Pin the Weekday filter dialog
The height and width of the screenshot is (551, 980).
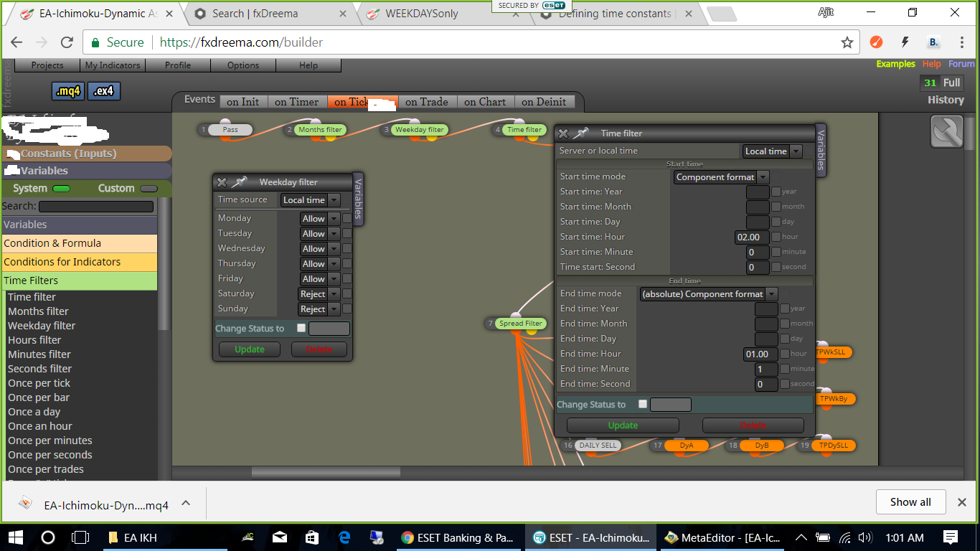(x=239, y=182)
